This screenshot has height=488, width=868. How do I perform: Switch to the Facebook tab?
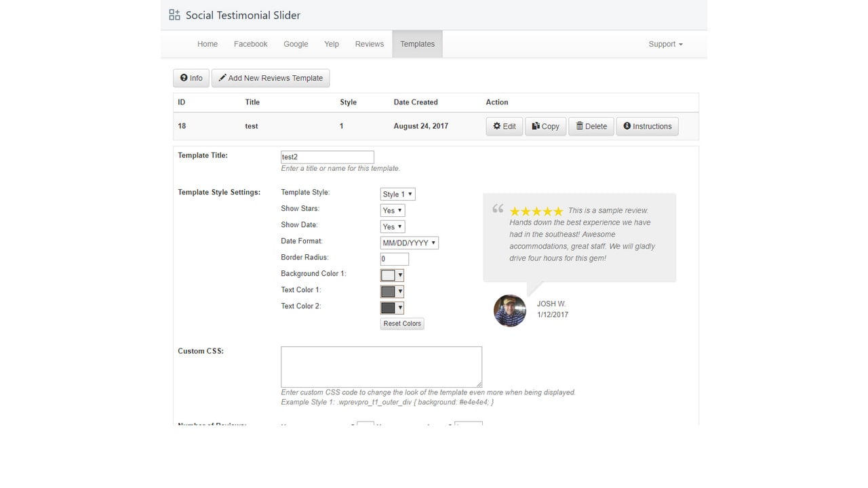click(x=251, y=44)
